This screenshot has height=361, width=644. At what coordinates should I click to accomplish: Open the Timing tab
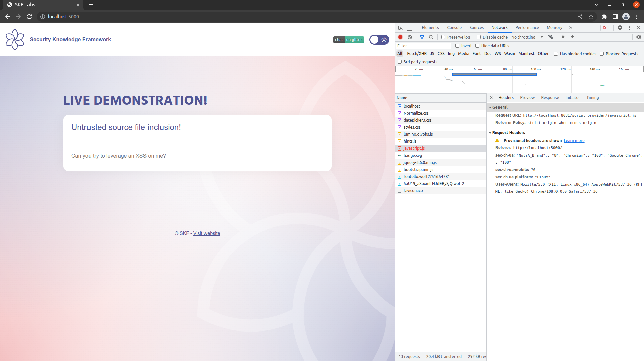(592, 98)
